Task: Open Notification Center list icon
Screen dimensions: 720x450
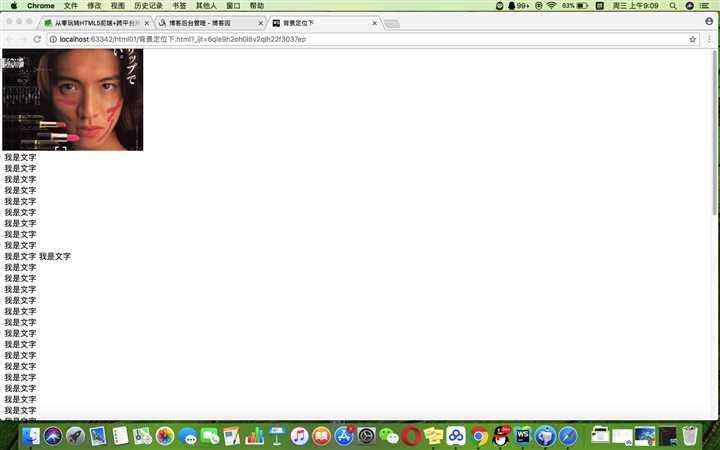Action: click(704, 6)
